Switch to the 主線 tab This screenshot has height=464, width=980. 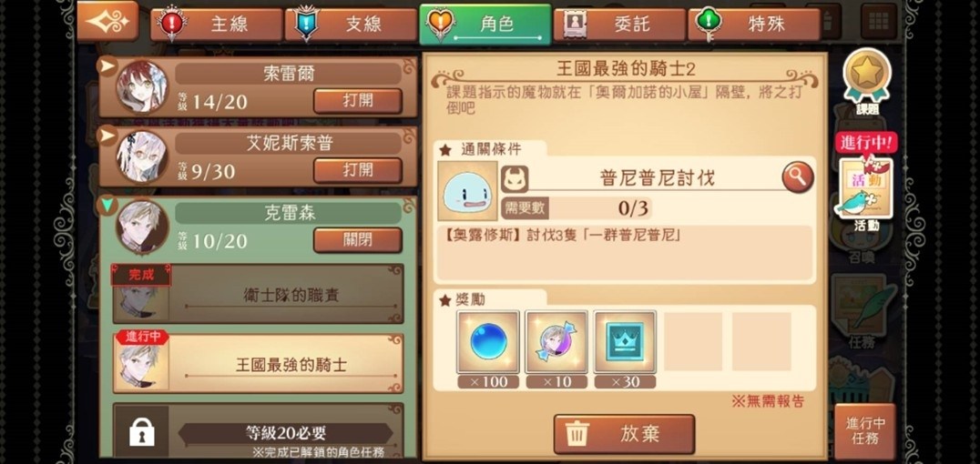pyautogui.click(x=217, y=24)
